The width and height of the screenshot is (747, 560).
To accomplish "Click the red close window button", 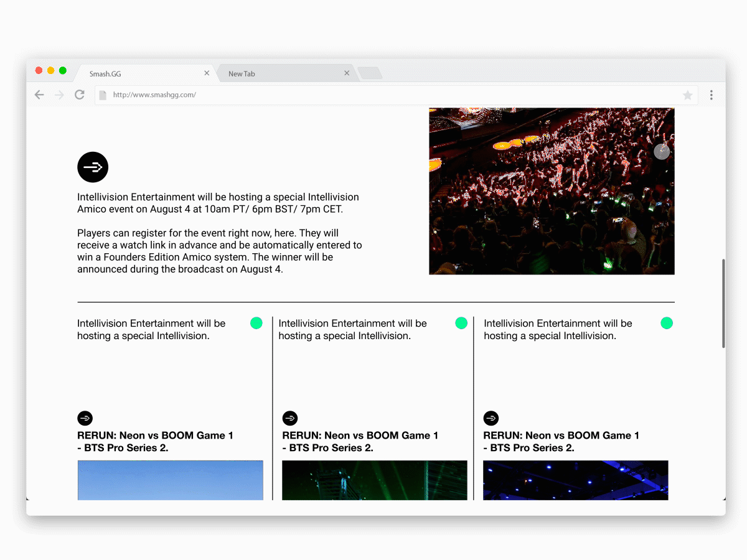I will [x=39, y=70].
